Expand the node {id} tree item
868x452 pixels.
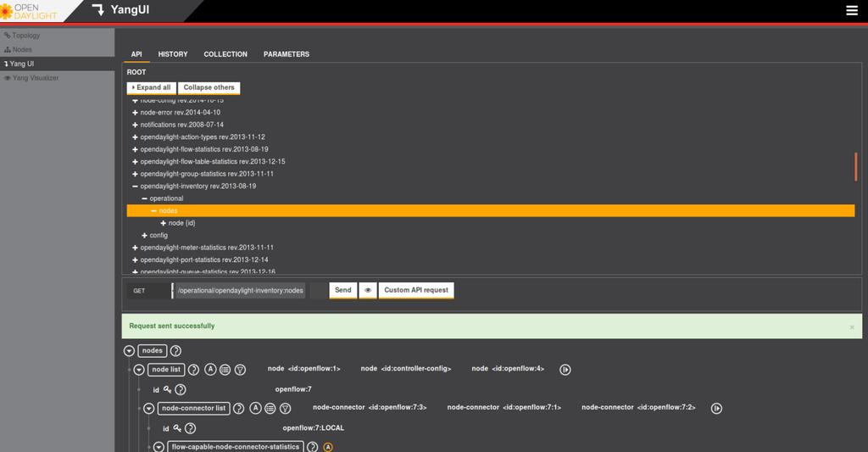164,223
